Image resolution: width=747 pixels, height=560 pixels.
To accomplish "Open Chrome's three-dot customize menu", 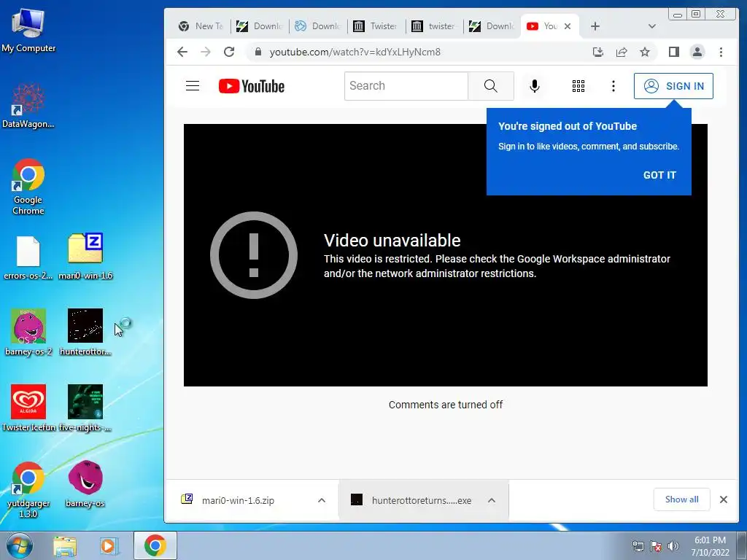I will pyautogui.click(x=721, y=52).
